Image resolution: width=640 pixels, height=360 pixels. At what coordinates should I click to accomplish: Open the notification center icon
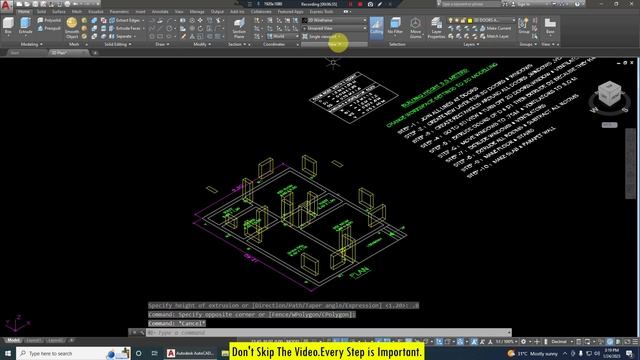click(x=630, y=353)
